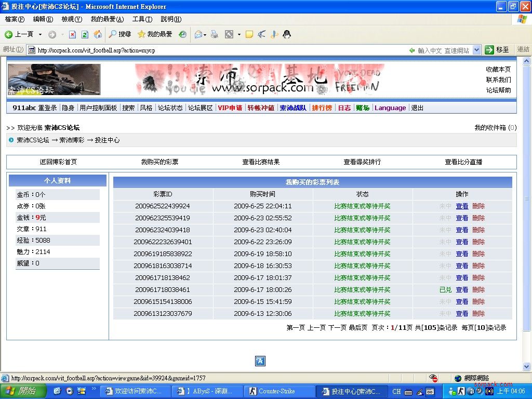Click in the URL address field

coord(218,50)
